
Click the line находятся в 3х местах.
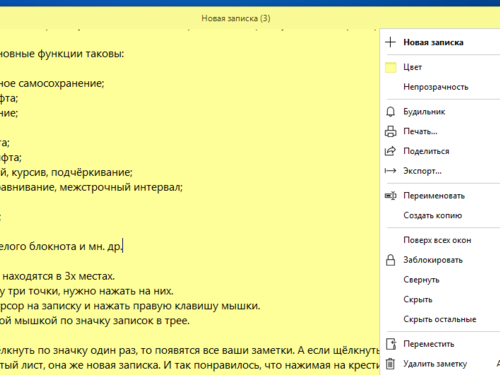57,276
